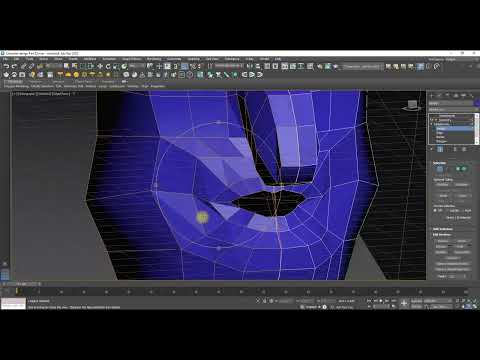480x360 pixels.
Task: Click the Break button in Edit Vertices
Action: pos(462,241)
